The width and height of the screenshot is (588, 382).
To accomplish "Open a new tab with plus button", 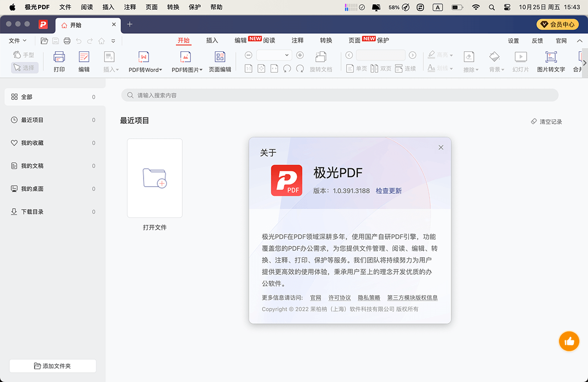I will pyautogui.click(x=129, y=24).
